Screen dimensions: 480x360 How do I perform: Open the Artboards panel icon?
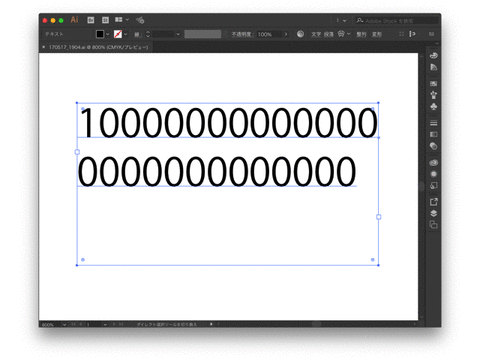(433, 225)
